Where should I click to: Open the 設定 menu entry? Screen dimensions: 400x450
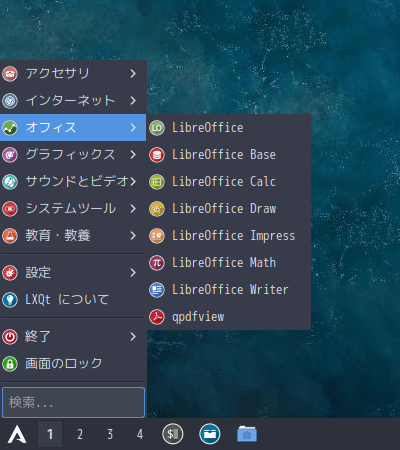[x=73, y=273]
